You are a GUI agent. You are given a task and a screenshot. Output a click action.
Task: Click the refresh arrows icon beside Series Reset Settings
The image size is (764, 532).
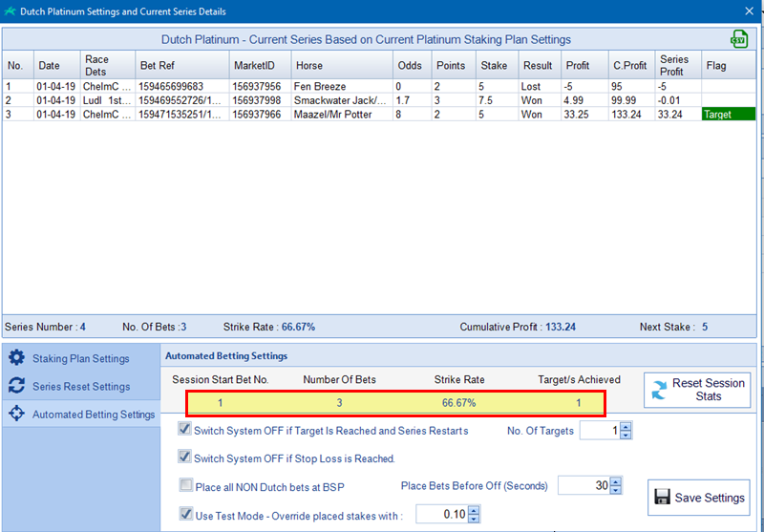coord(16,385)
